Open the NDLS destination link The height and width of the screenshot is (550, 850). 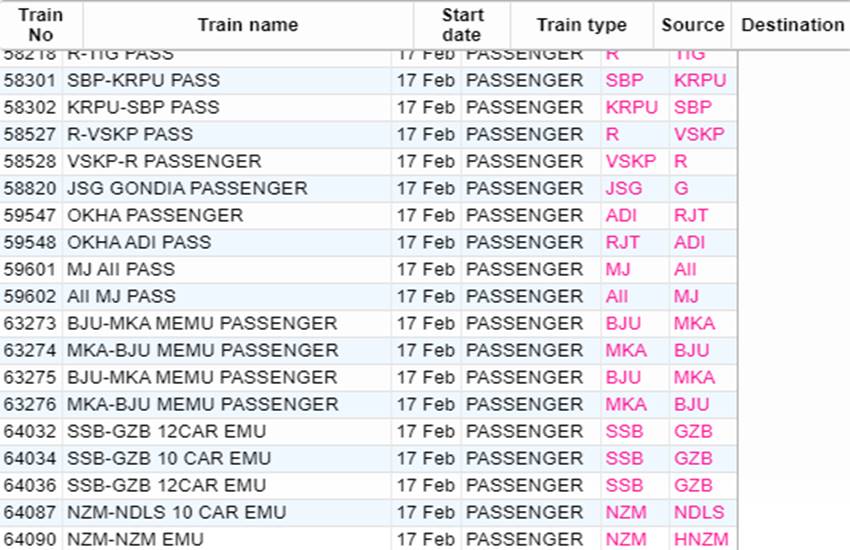(x=698, y=512)
